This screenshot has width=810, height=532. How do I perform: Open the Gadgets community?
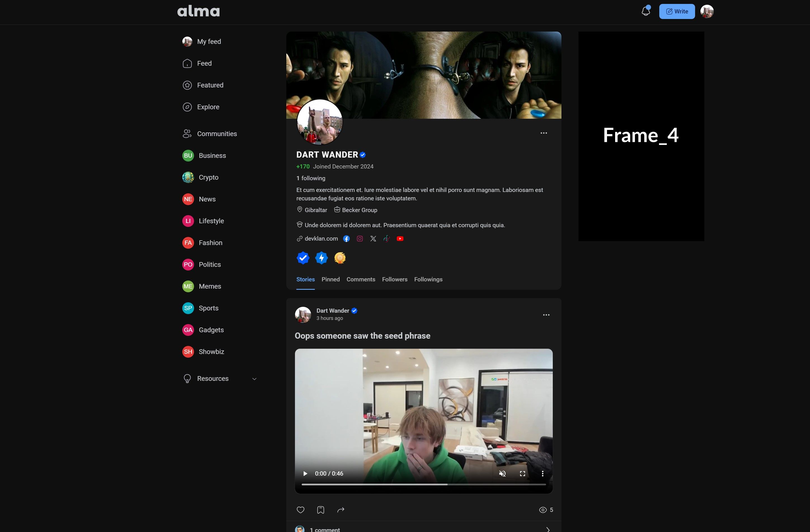[x=203, y=330]
